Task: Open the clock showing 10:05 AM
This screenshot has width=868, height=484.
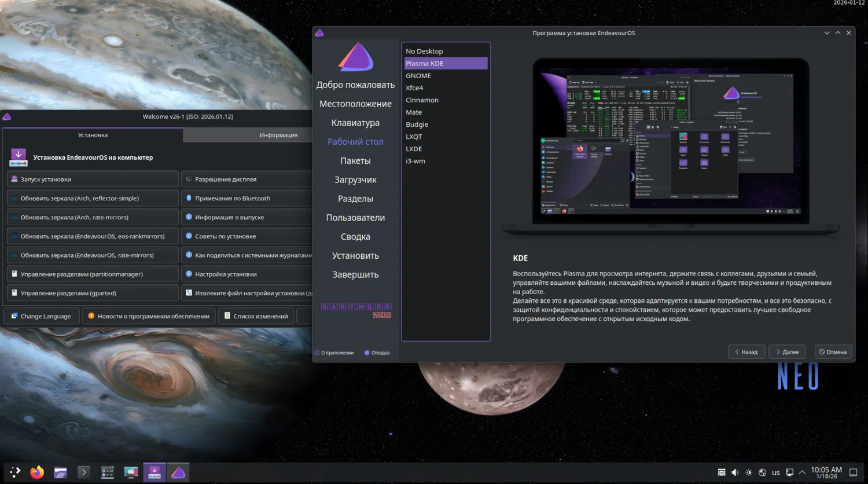Action: pos(826,472)
